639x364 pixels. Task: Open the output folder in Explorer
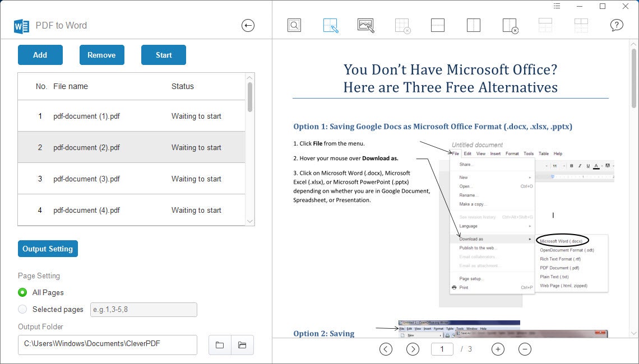pyautogui.click(x=242, y=345)
